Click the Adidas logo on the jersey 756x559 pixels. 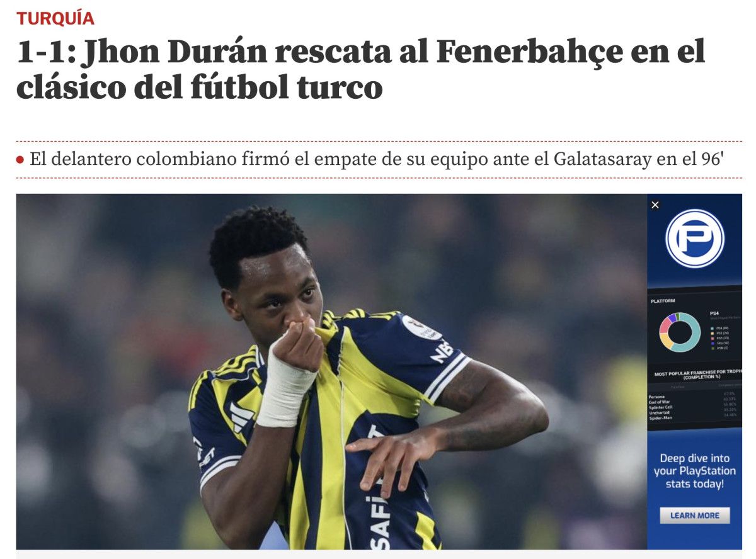pyautogui.click(x=243, y=415)
